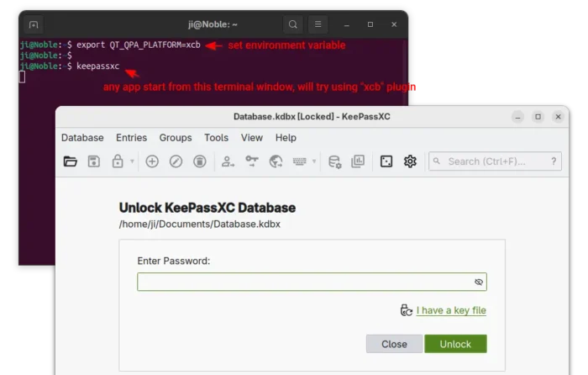Image resolution: width=588 pixels, height=375 pixels.
Task: Open the terminal hamburger menu
Action: 318,24
